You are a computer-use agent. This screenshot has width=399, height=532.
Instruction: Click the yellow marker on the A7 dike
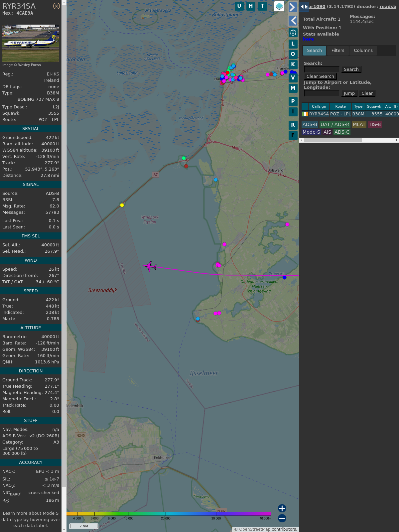tap(122, 205)
